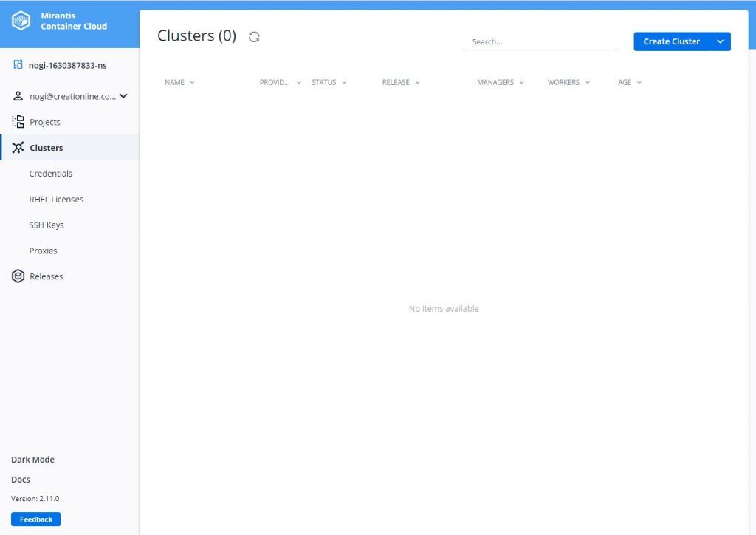Sort by the RELEASE column arrow
The height and width of the screenshot is (535, 756).
(x=418, y=83)
